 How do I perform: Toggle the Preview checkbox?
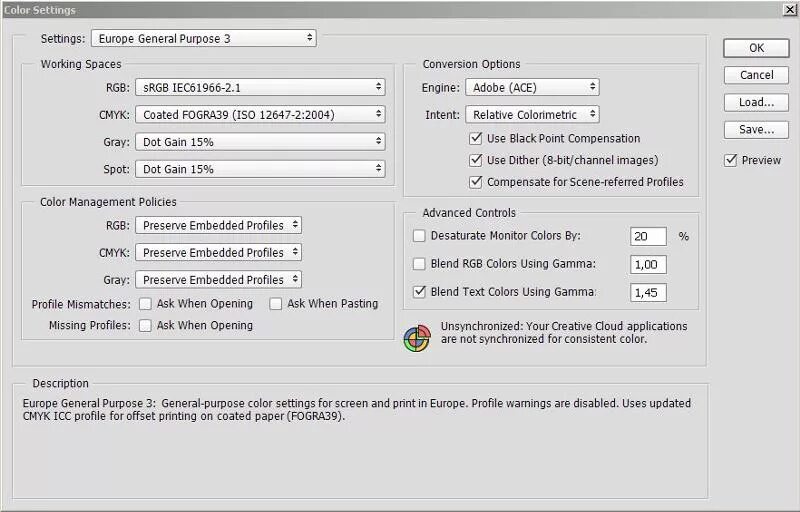tap(731, 160)
